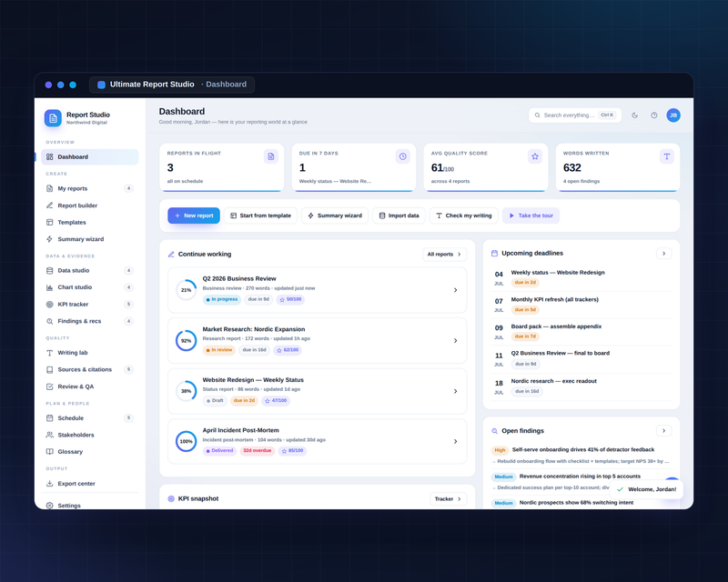
Task: Open Settings in the sidebar
Action: click(89, 505)
